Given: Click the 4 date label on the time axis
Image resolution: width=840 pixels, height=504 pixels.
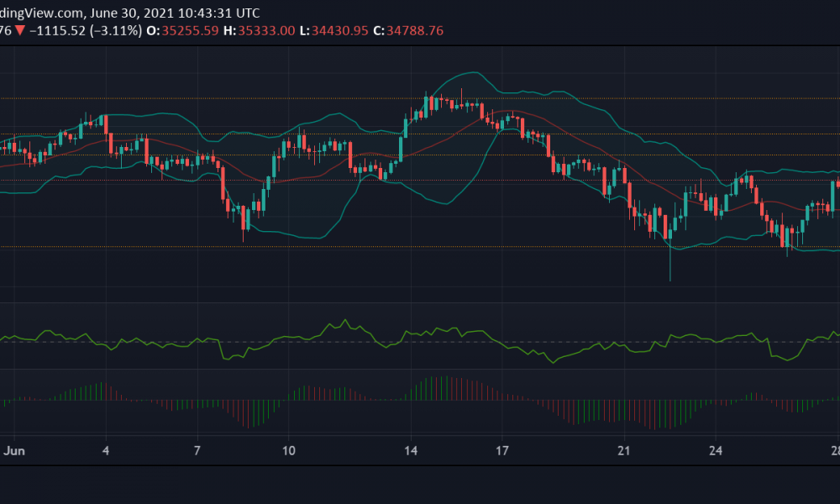Looking at the screenshot, I should coord(106,450).
